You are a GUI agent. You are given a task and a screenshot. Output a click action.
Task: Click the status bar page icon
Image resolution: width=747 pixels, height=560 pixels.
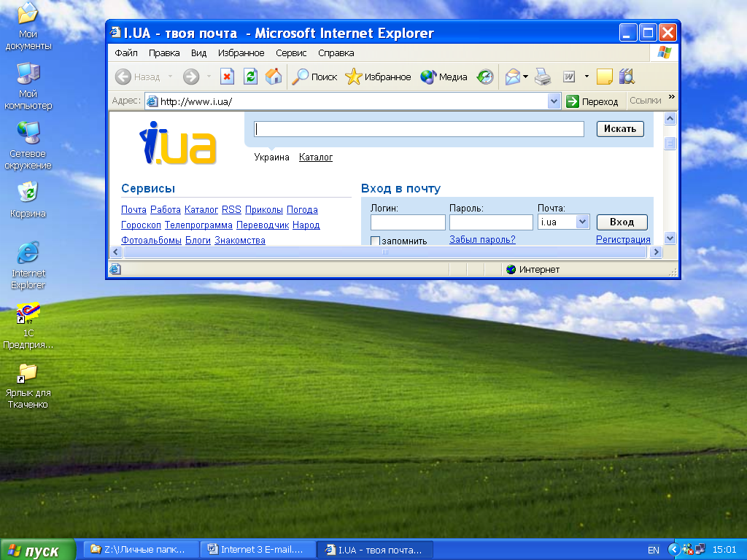pos(115,270)
